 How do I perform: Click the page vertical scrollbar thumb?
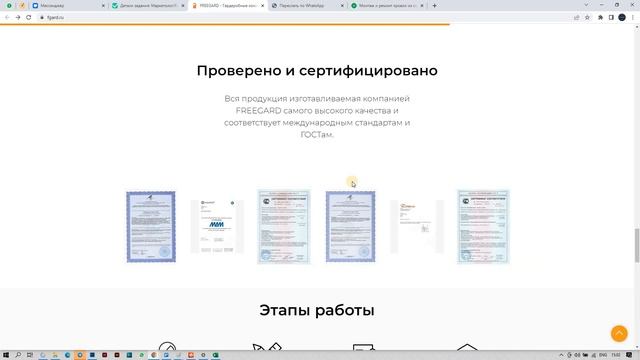click(637, 245)
